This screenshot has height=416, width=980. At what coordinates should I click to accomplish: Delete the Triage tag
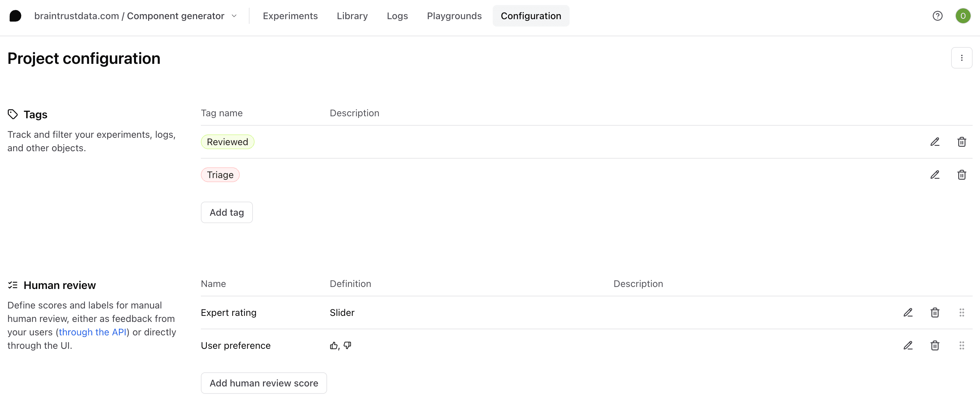coord(962,175)
